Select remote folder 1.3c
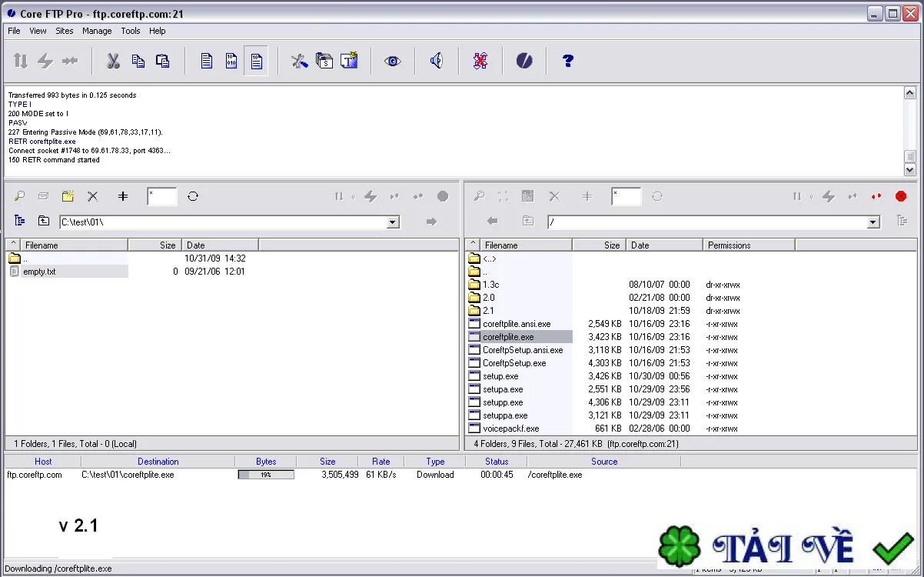Viewport: 924px width, 577px height. [x=491, y=285]
